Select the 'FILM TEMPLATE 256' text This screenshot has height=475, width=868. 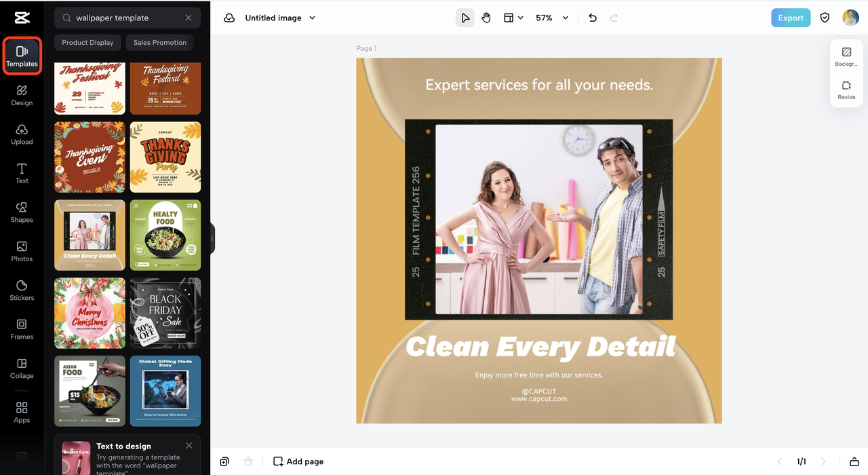coord(416,211)
